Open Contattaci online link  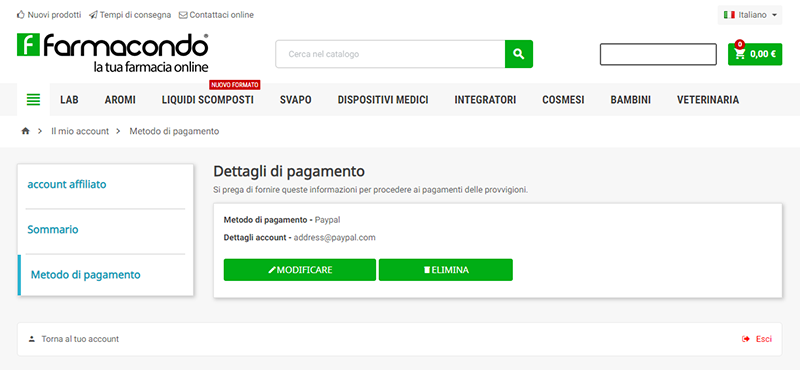(x=216, y=15)
